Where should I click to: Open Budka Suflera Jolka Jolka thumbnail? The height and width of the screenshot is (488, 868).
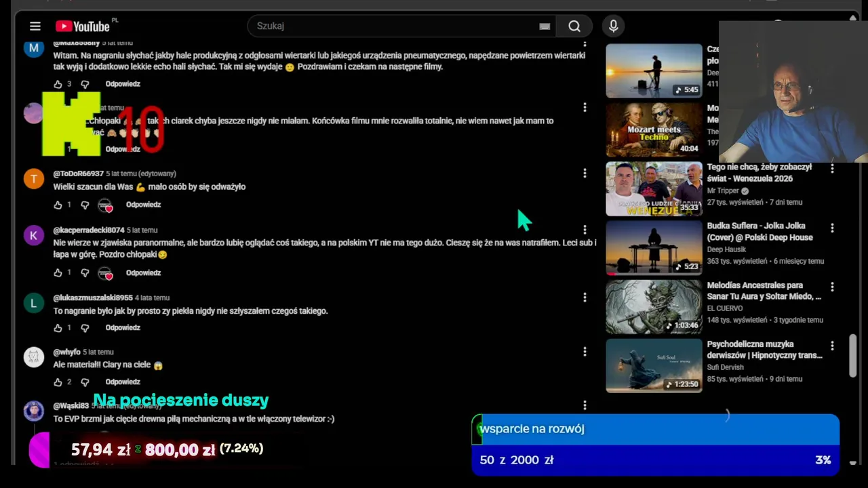[x=654, y=247]
